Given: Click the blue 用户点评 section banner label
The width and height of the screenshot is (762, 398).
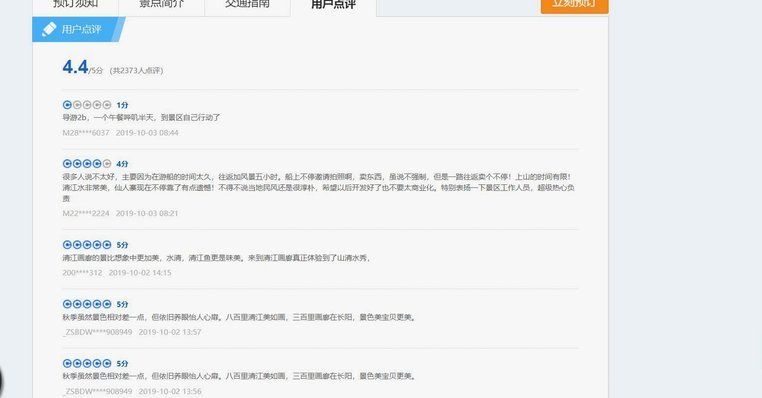Looking at the screenshot, I should 81,29.
